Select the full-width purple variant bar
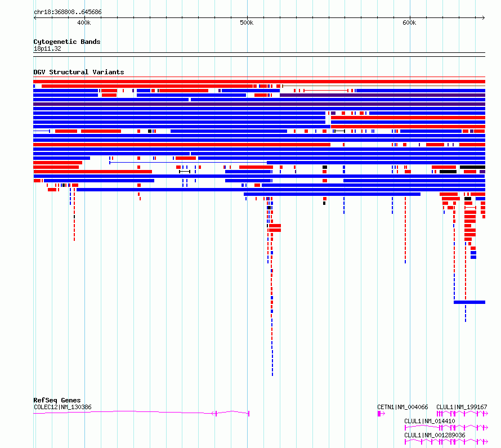The image size is (501, 448). 259,104
